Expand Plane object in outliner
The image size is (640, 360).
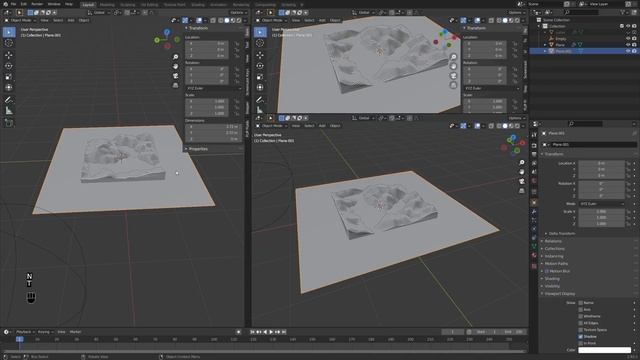coord(545,45)
